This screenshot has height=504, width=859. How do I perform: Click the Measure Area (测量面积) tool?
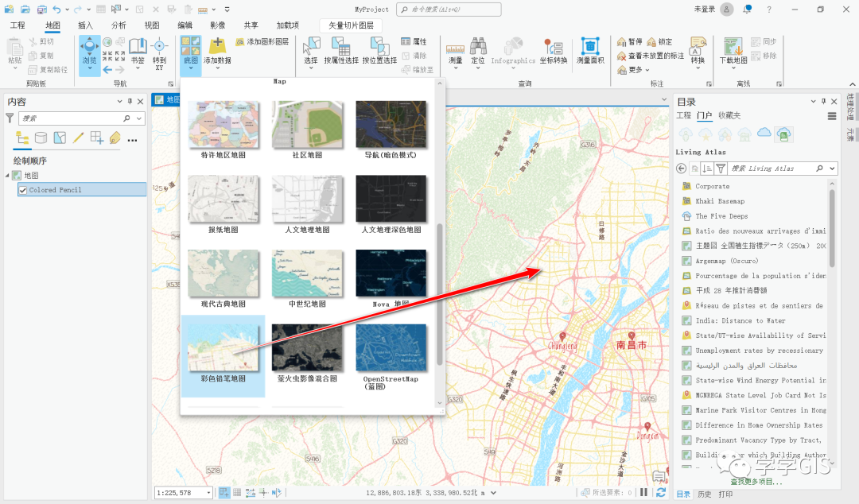click(x=590, y=50)
